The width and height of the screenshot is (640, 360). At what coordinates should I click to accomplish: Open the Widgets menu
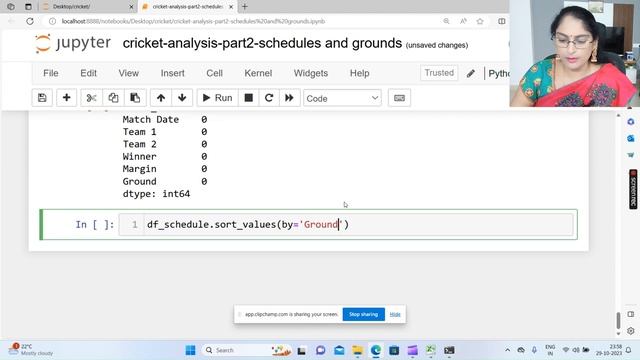coord(311,73)
